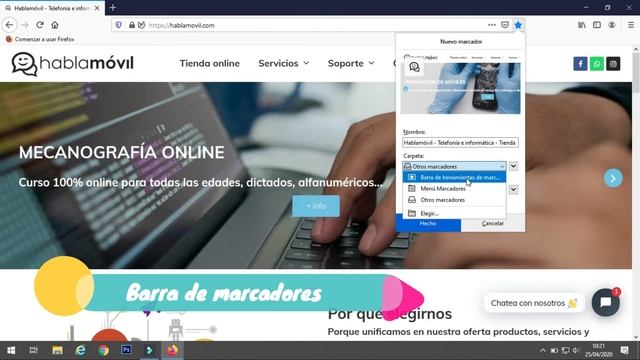640x360 pixels.
Task: Open Firefox account icon
Action: point(611,25)
